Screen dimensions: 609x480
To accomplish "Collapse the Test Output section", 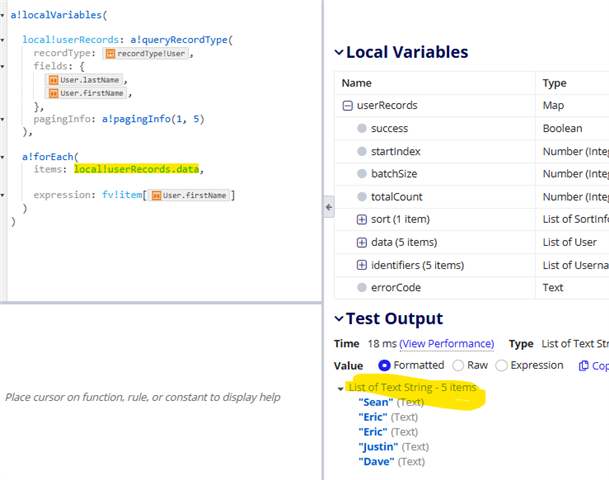I will [x=339, y=319].
